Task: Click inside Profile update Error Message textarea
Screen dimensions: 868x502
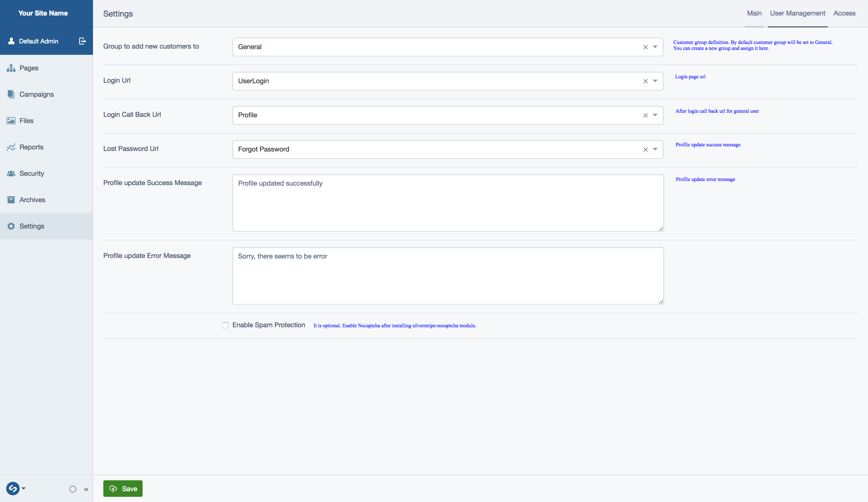Action: tap(448, 276)
